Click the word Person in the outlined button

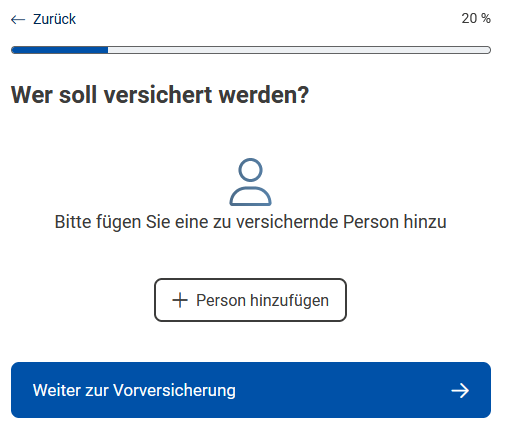click(221, 300)
